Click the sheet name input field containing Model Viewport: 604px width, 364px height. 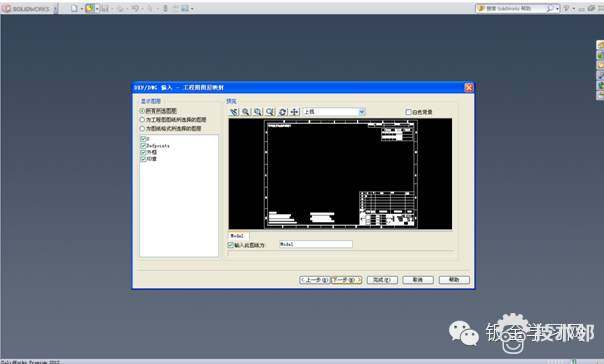click(315, 244)
